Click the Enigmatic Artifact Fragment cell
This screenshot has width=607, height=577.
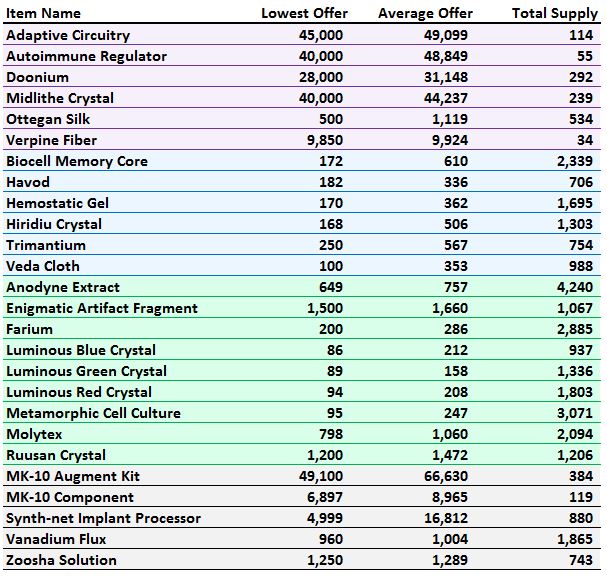click(102, 308)
